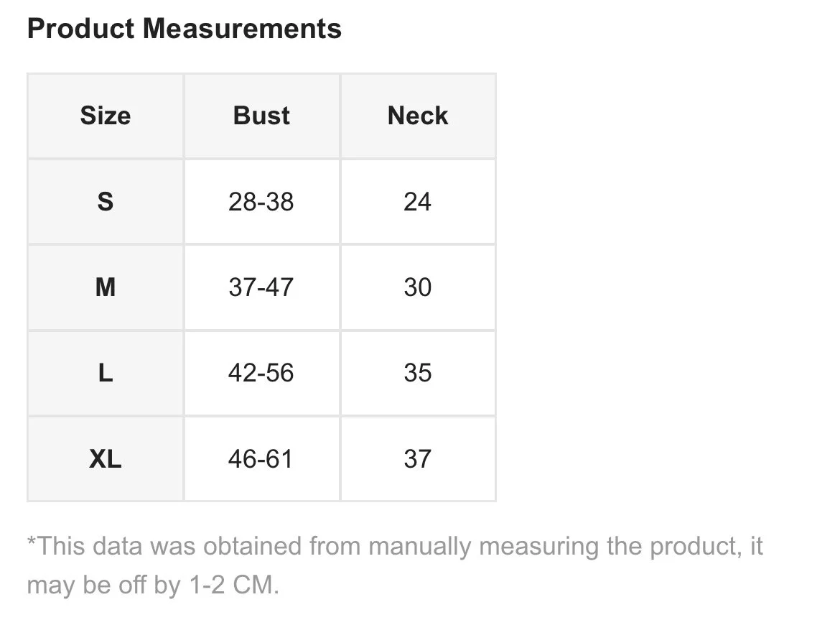Click the 46-61 bust measurement cell

(x=261, y=458)
